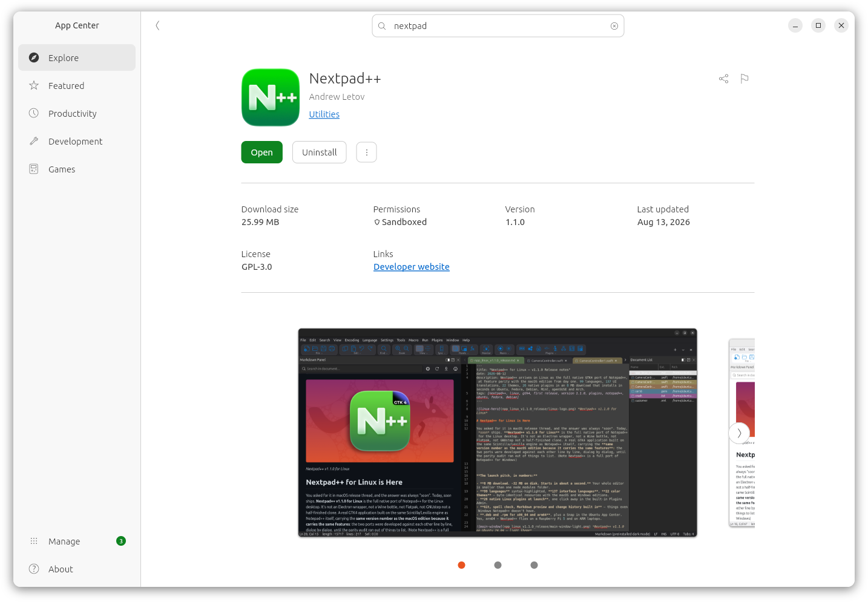Click the Manage grid icon
The image size is (868, 602).
point(34,541)
